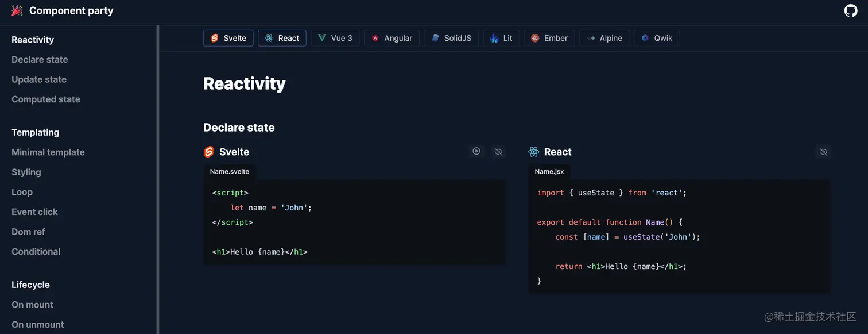This screenshot has width=868, height=334.
Task: Click the React 'return <h1>Hello {name}</h1>' line
Action: 621,266
